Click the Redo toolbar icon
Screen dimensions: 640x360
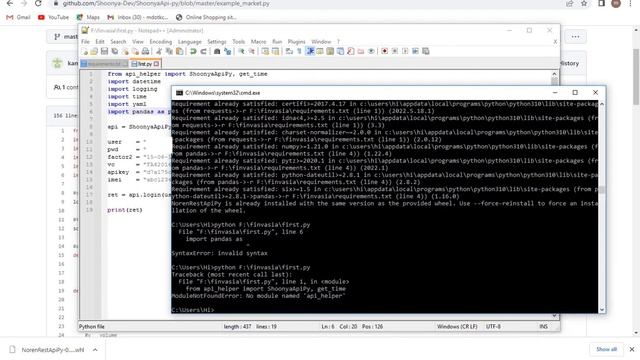(203, 51)
